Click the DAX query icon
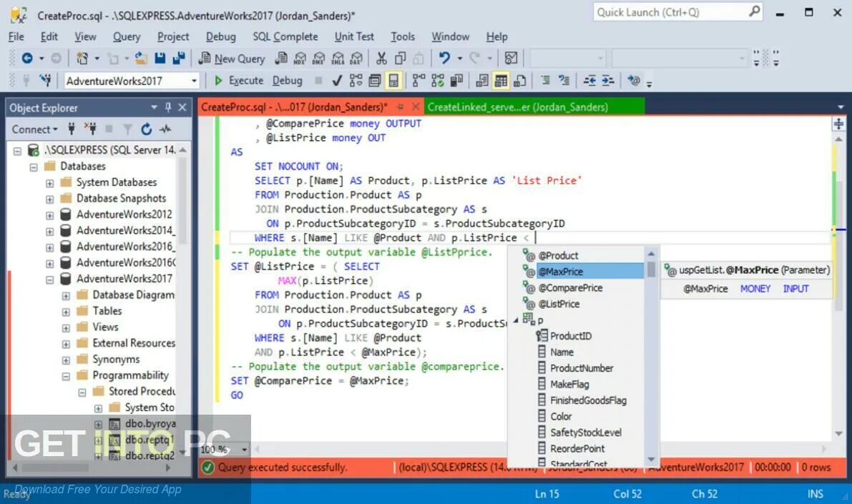Viewport: 852px width, 504px height. pos(356,58)
